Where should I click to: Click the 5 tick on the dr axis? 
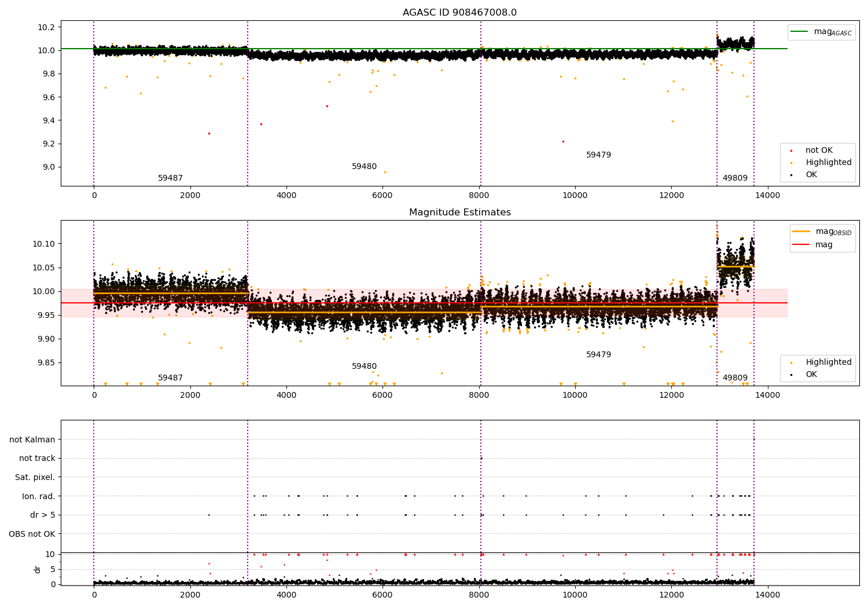(53, 569)
